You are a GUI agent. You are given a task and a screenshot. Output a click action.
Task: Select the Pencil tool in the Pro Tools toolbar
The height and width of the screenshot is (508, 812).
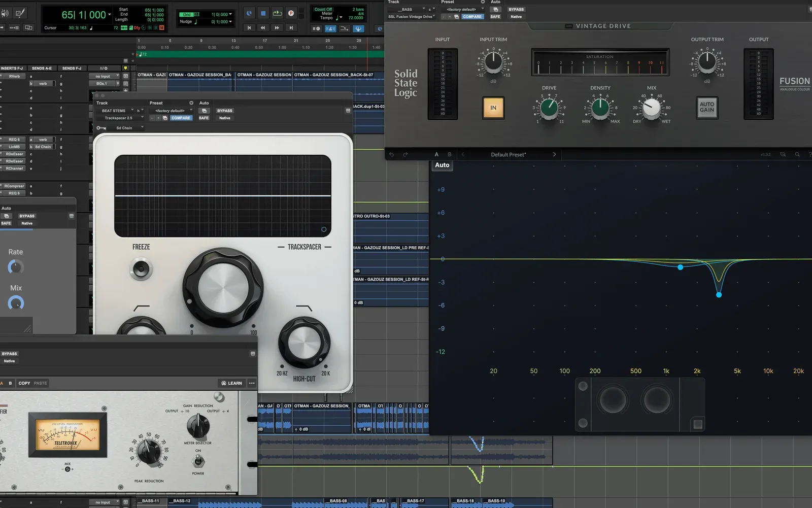tap(20, 13)
